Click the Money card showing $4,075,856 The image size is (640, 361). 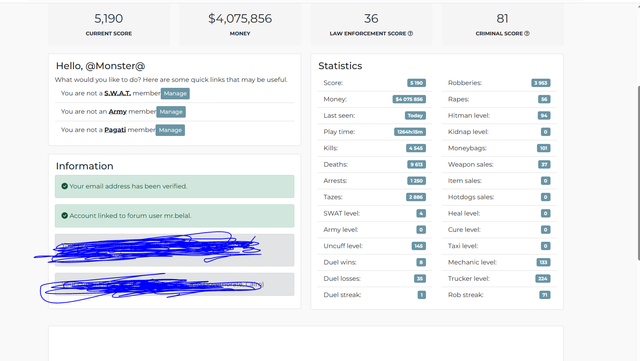tap(240, 24)
